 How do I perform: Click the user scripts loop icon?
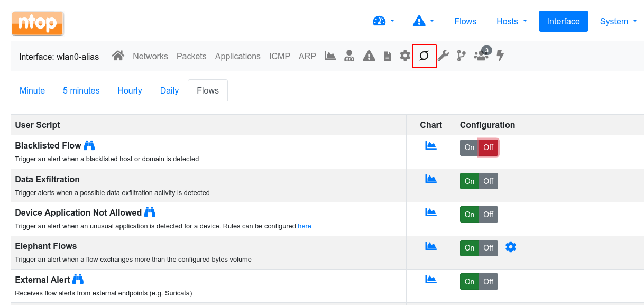coord(424,56)
